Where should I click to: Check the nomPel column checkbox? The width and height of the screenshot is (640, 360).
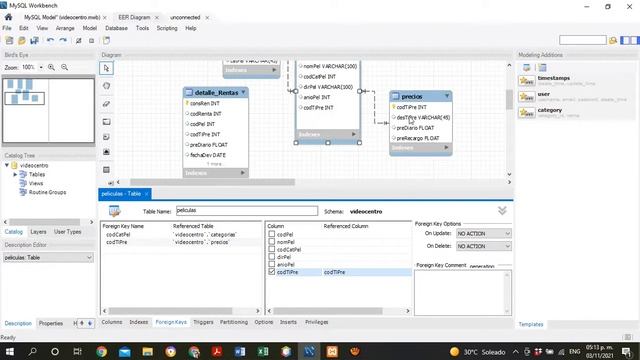[272, 242]
